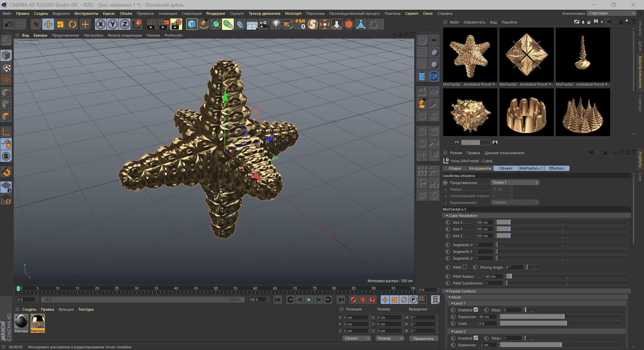Click the PSR 0 reset icon
644x350 pixels.
300,24
